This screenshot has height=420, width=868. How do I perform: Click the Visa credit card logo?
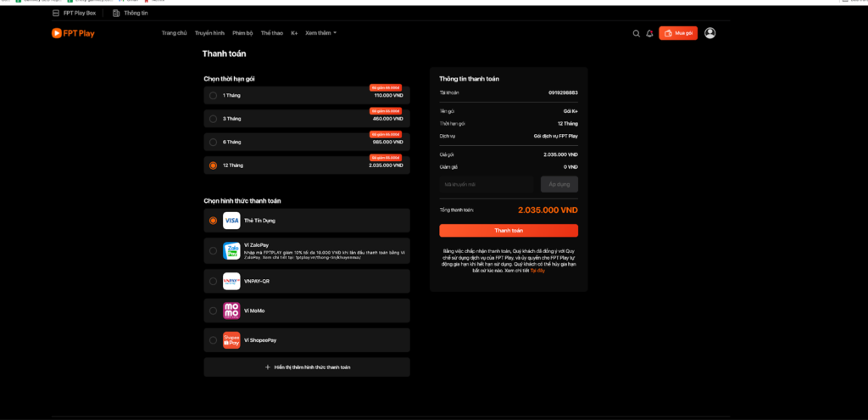(231, 221)
